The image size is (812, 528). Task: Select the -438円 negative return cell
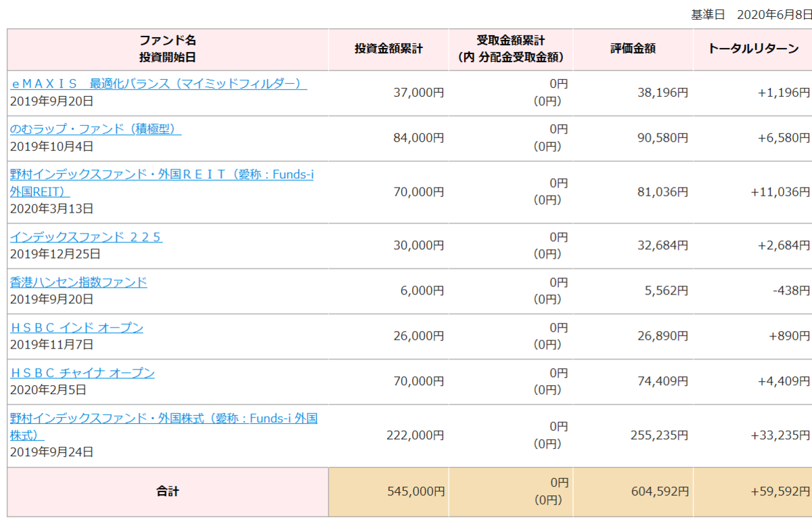pyautogui.click(x=787, y=291)
